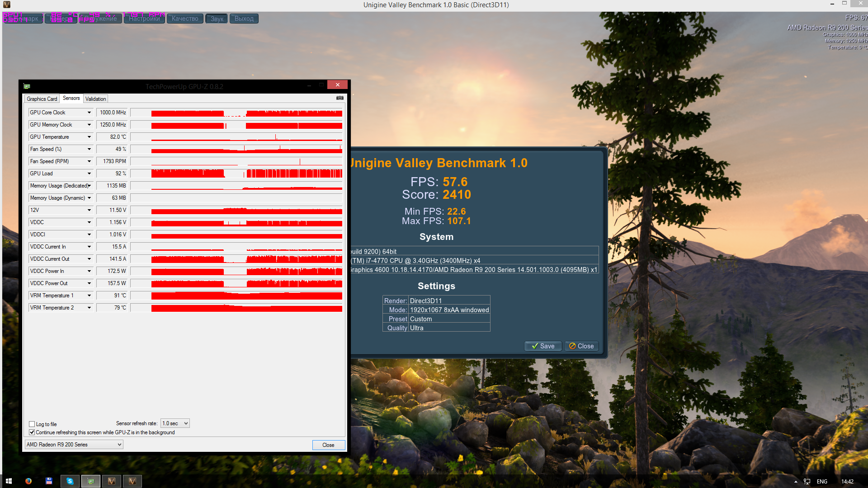Image resolution: width=868 pixels, height=488 pixels.
Task: Expand the GPU Temperature sensor dropdown
Action: coord(89,137)
